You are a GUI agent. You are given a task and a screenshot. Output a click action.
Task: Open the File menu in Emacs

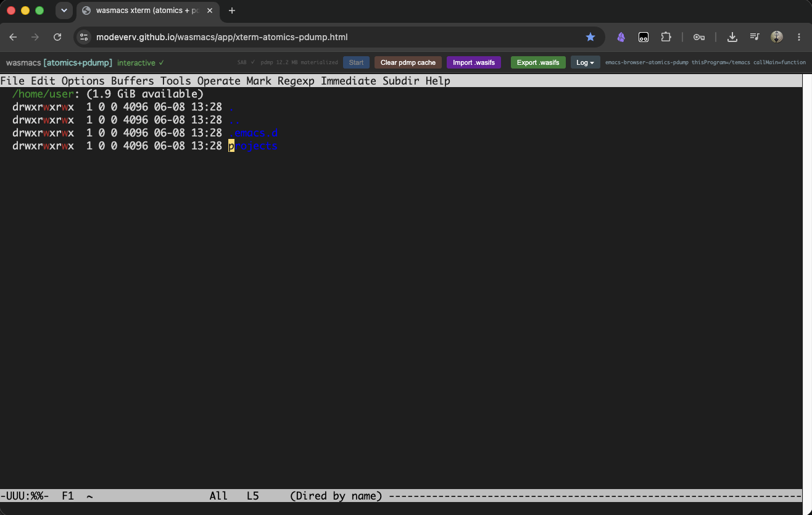(x=12, y=81)
